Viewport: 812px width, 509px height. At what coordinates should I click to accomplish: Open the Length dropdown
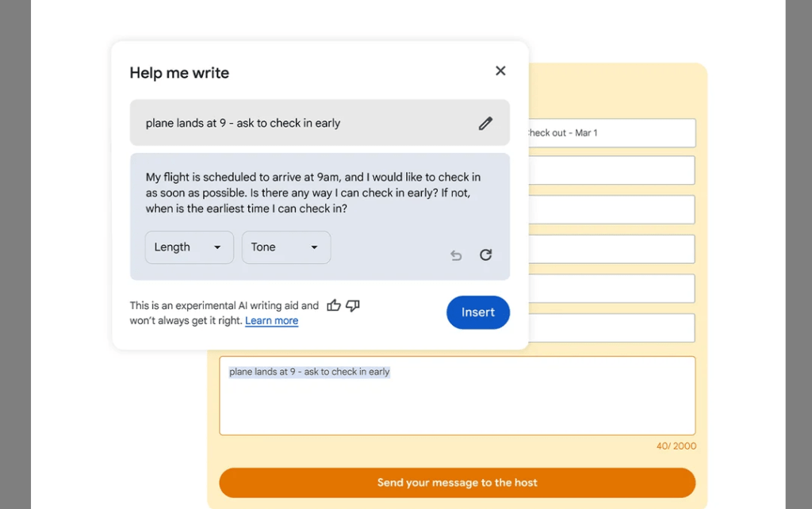[x=190, y=247]
